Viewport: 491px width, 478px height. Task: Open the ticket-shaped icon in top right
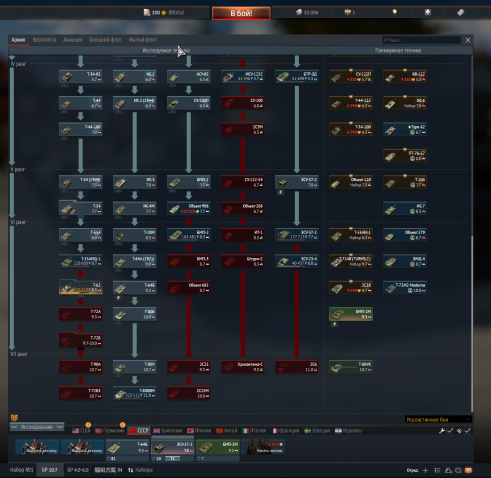click(460, 12)
